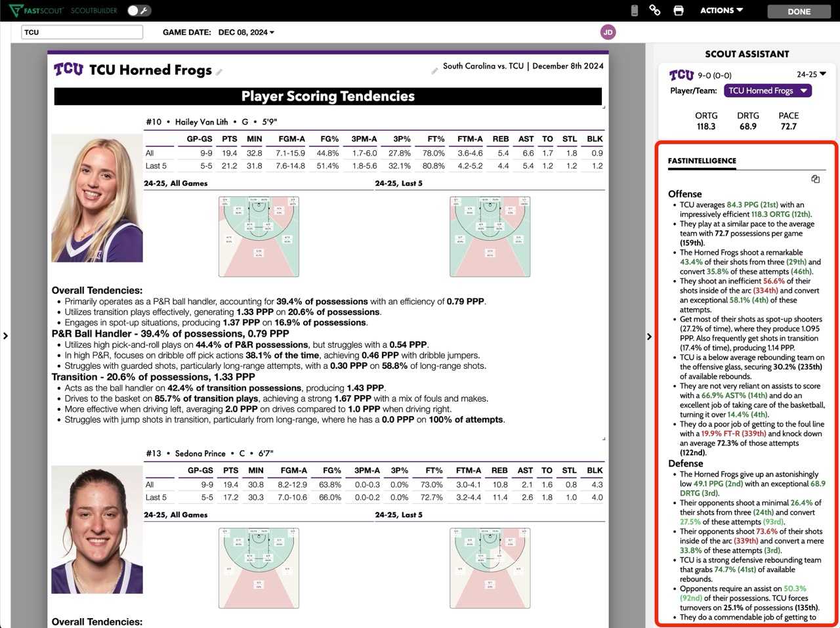
Task: Click Van Lith's "Overall Tendencies:" heading
Action: (97, 290)
